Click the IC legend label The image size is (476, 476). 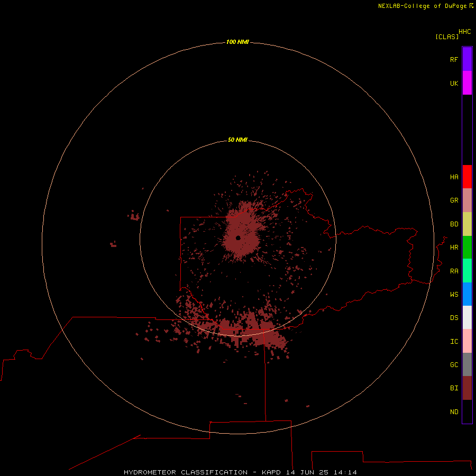point(454,342)
